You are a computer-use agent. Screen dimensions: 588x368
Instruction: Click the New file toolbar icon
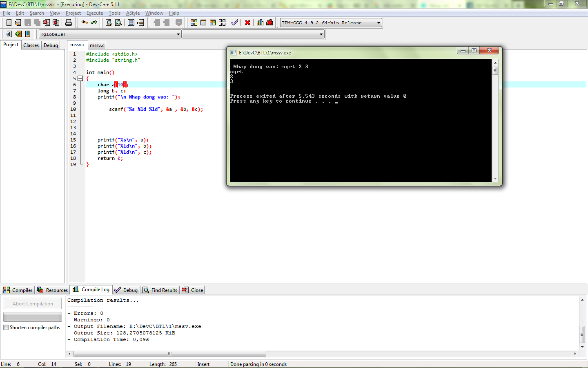click(x=9, y=22)
